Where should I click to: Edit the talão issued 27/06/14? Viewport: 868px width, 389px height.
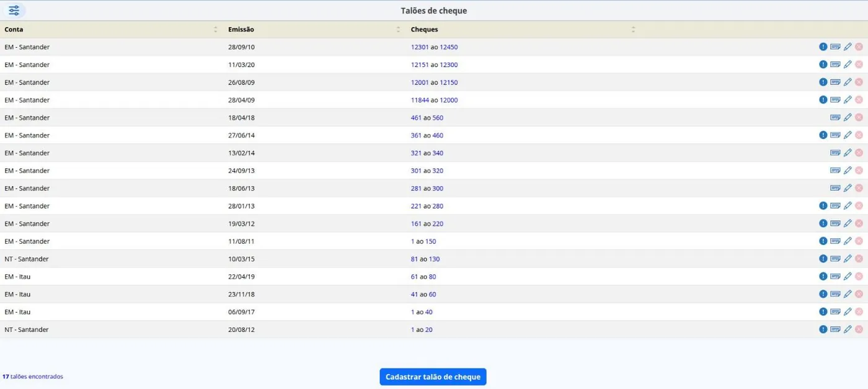click(848, 135)
